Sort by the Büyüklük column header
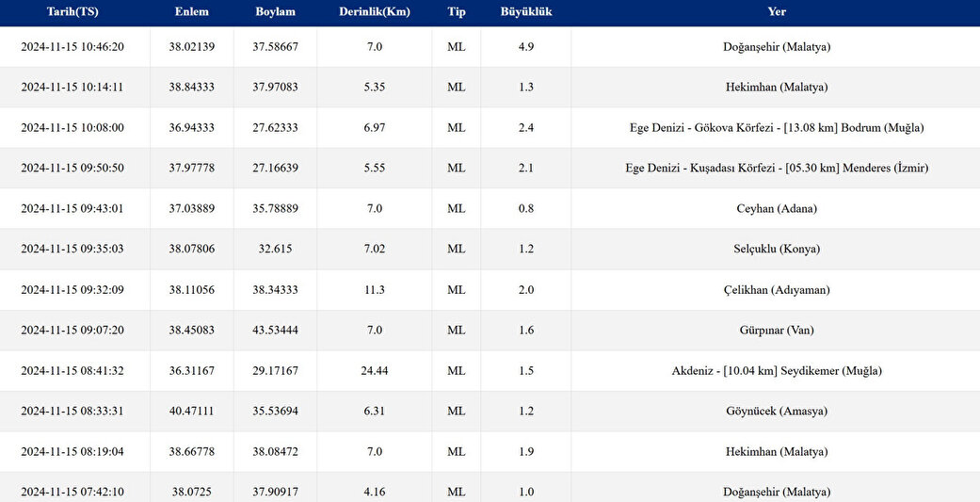The width and height of the screenshot is (980, 502). (x=526, y=12)
